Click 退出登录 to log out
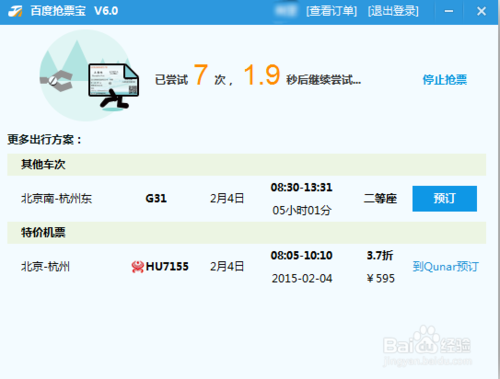The height and width of the screenshot is (379, 500). coord(393,11)
